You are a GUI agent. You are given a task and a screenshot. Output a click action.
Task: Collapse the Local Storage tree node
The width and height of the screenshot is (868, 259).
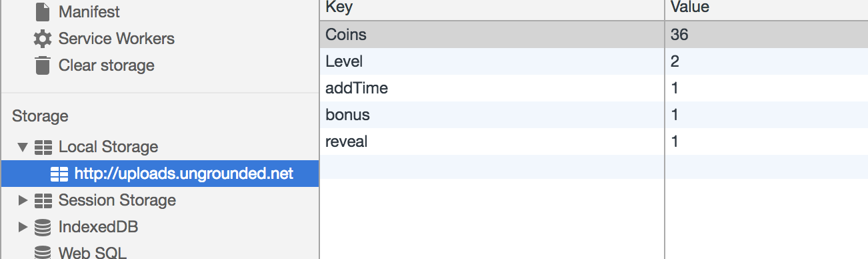(x=23, y=147)
